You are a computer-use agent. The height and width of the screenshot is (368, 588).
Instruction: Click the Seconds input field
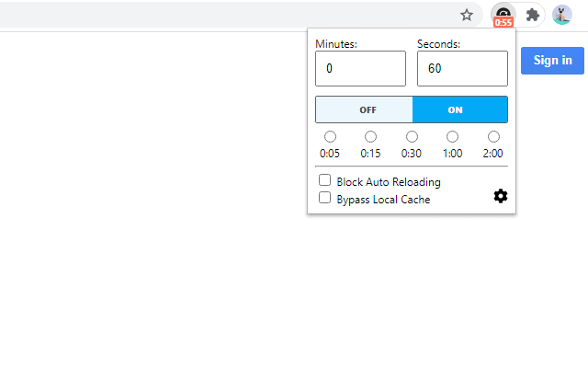pos(462,69)
